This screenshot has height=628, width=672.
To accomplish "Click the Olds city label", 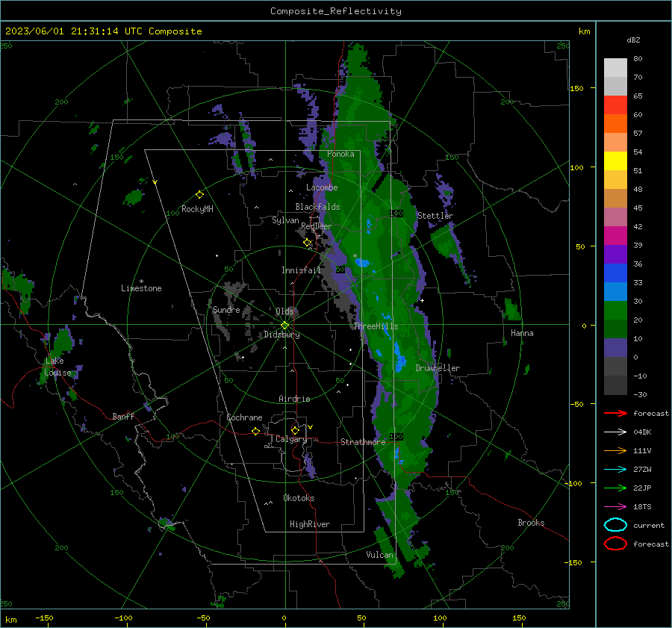I will [284, 311].
